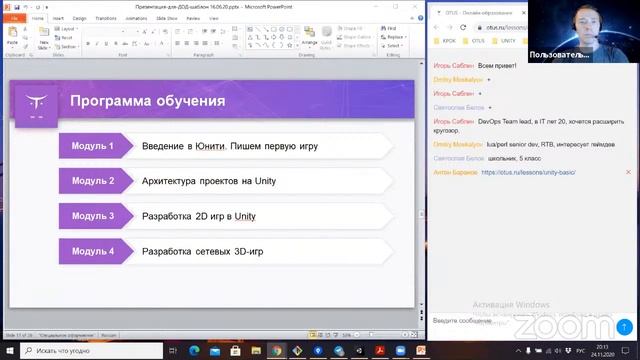Open the Zoom app from the taskbar
The image size is (640, 360).
(x=400, y=351)
